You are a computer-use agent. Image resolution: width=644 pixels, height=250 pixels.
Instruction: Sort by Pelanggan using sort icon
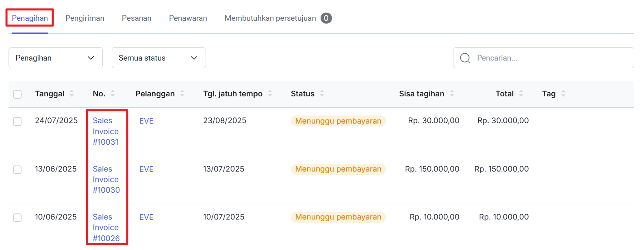182,93
